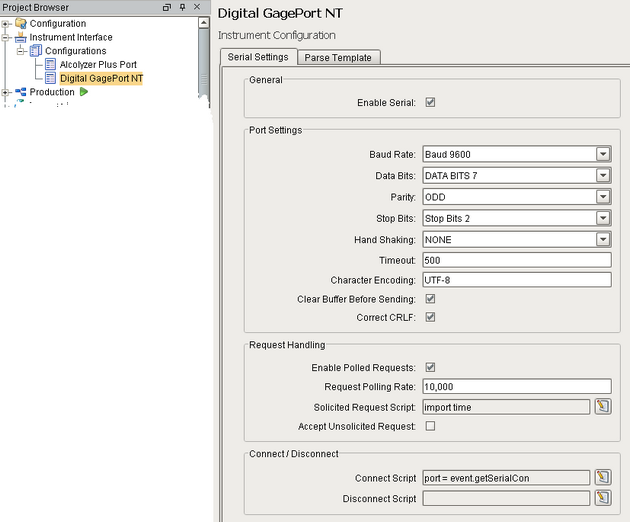This screenshot has width=630, height=522.
Task: Click the Solicited Request Script edit icon
Action: (602, 406)
